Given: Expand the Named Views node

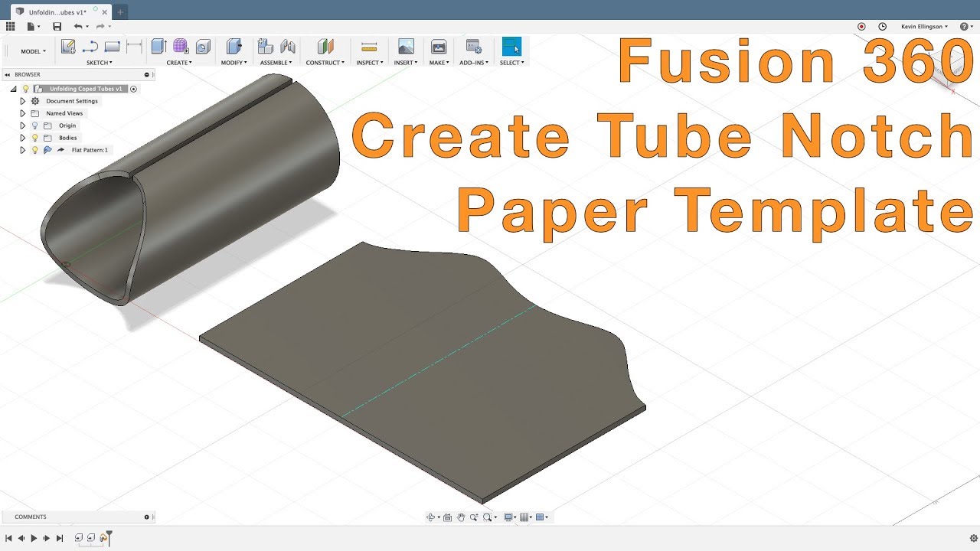Looking at the screenshot, I should click(x=22, y=113).
